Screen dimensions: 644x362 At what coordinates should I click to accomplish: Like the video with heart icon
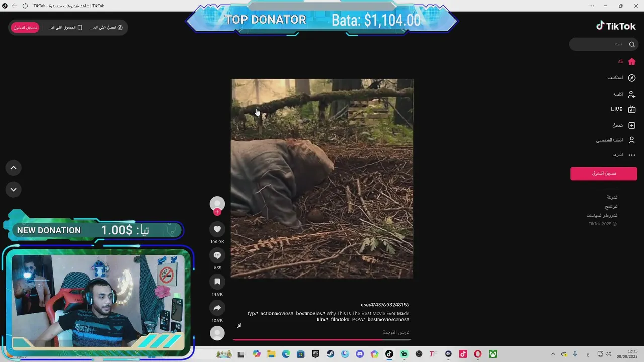pyautogui.click(x=217, y=229)
